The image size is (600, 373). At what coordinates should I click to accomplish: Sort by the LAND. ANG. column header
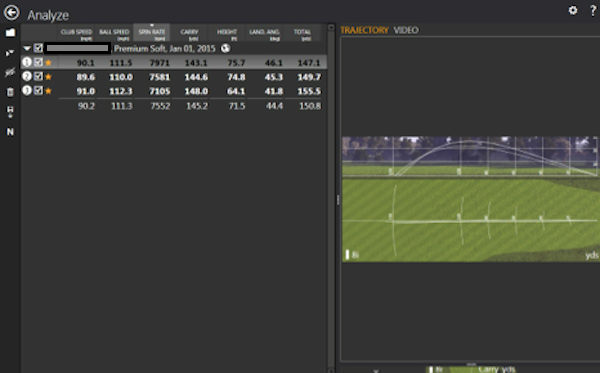point(264,34)
